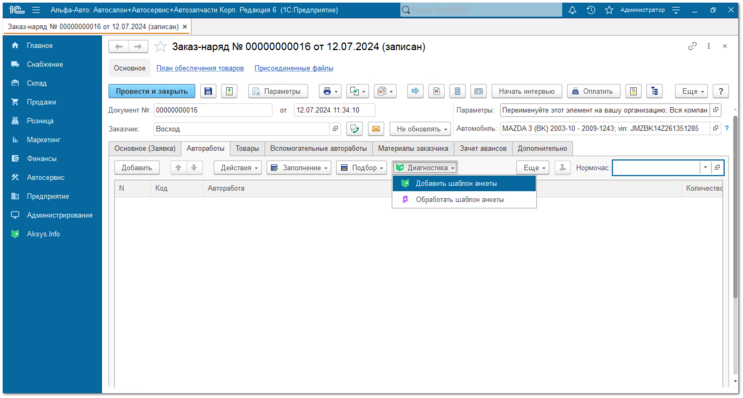Open the main hamburger menu
This screenshot has height=398, width=743.
pos(36,10)
